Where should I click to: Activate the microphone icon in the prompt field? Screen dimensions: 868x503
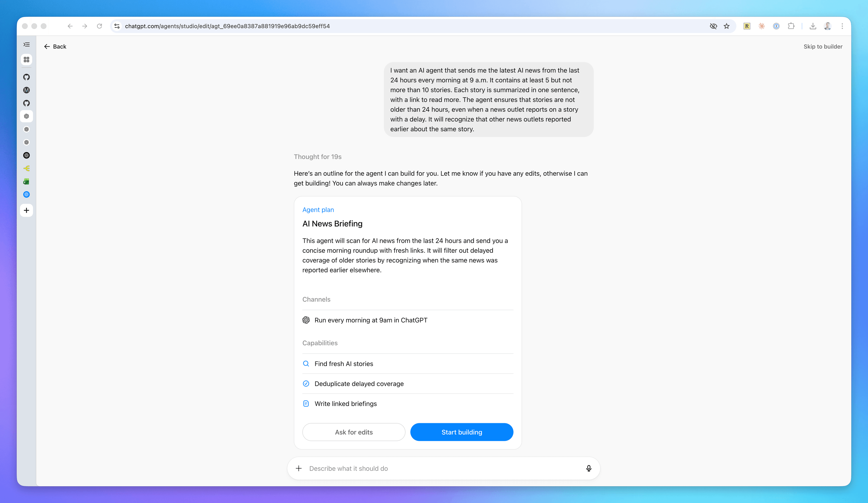(x=589, y=468)
